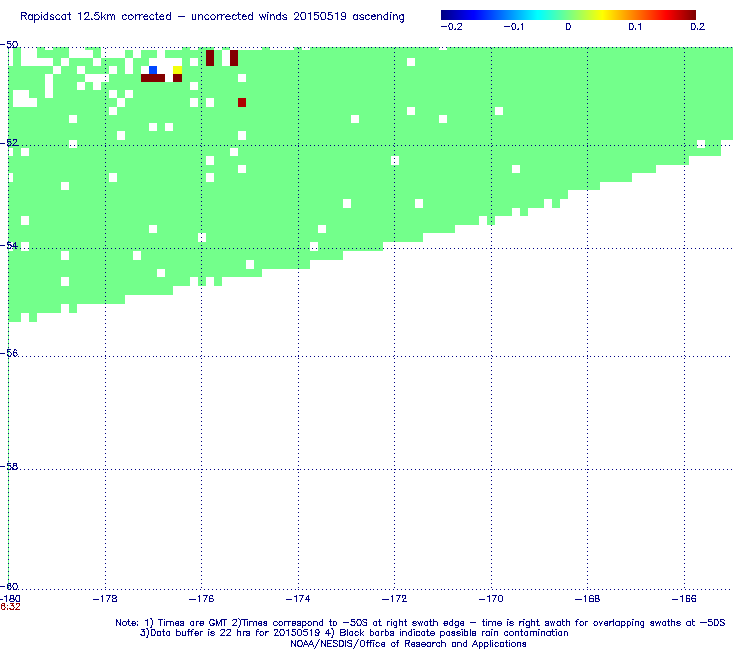Image resolution: width=740 pixels, height=650 pixels.
Task: Click the colorbar label '-0.2'
Action: [x=452, y=27]
